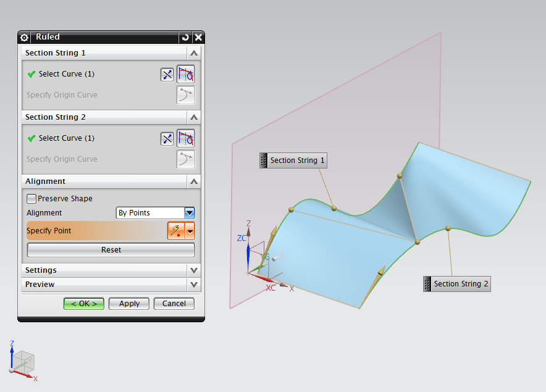This screenshot has width=546, height=392.
Task: Click Specify Origin Curve icon for Section String 1
Action: 185,95
